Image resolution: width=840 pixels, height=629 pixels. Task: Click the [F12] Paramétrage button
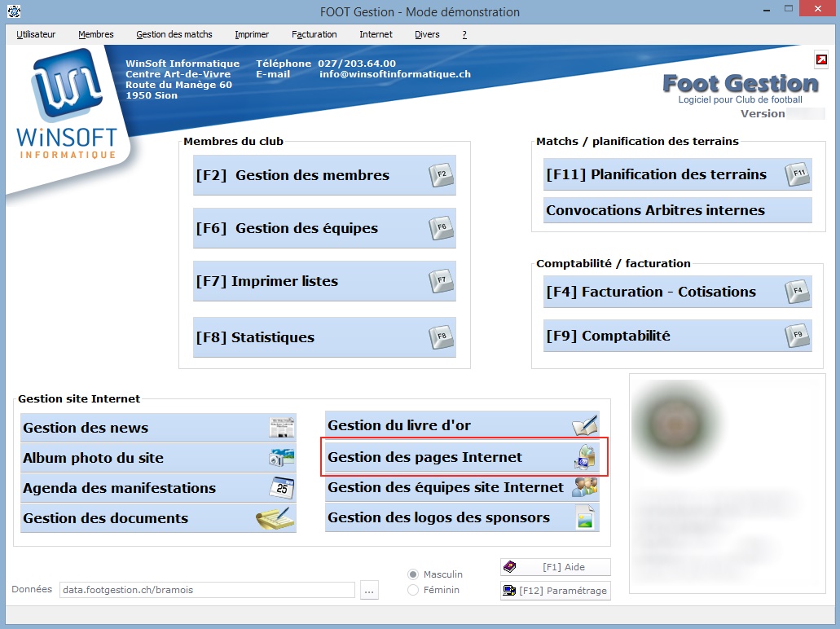(556, 591)
